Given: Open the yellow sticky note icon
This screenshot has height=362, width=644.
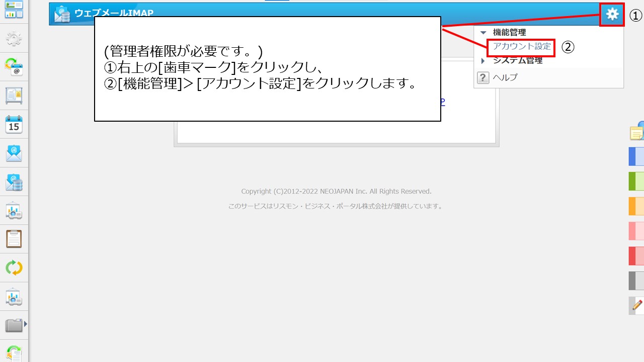Looking at the screenshot, I should tap(637, 131).
